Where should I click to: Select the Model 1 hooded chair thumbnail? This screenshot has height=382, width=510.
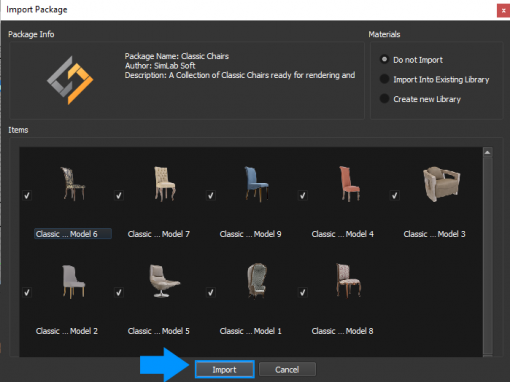click(257, 280)
